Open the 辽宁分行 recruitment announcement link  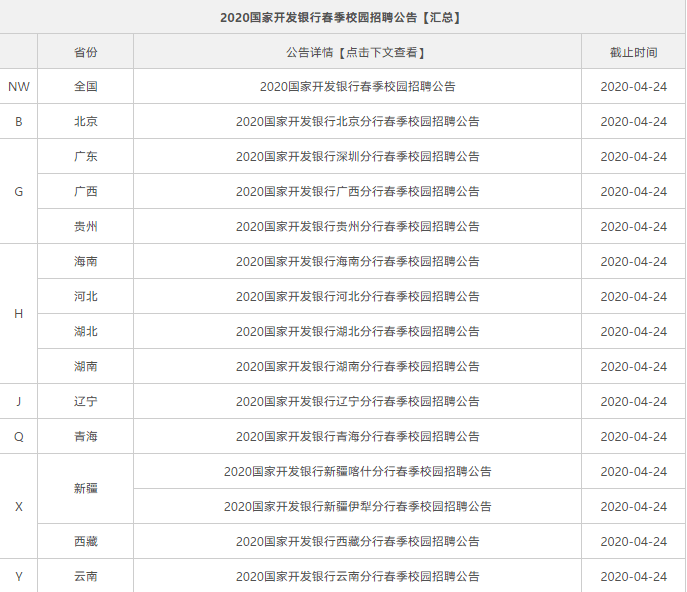(358, 401)
